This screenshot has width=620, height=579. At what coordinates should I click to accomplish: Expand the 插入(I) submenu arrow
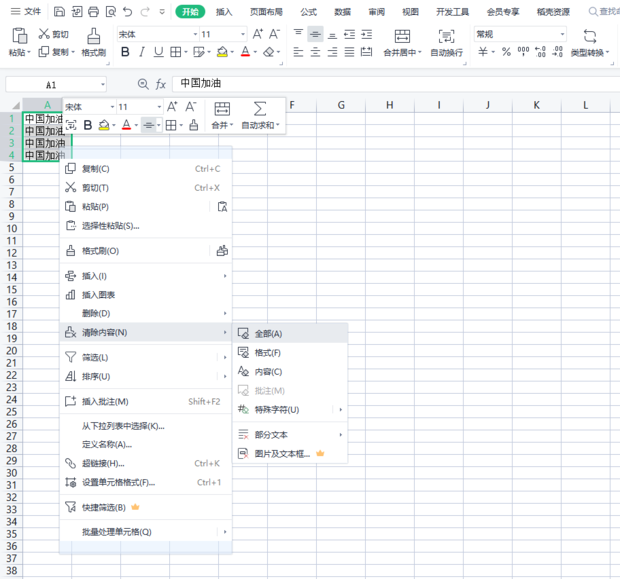point(225,276)
